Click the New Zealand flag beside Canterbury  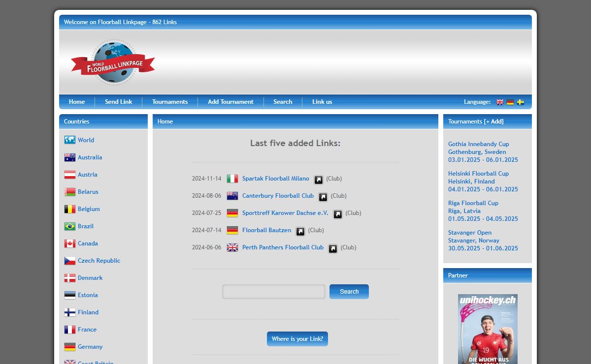pos(232,196)
